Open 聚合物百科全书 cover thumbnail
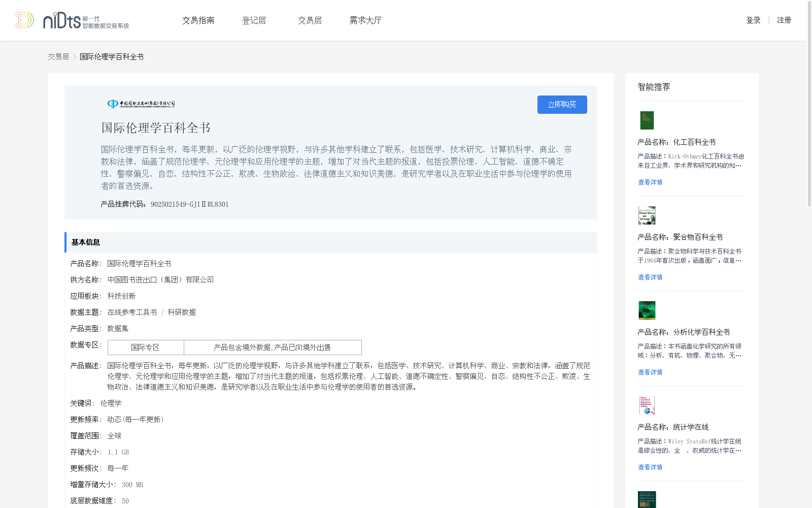This screenshot has height=508, width=812. 647,215
